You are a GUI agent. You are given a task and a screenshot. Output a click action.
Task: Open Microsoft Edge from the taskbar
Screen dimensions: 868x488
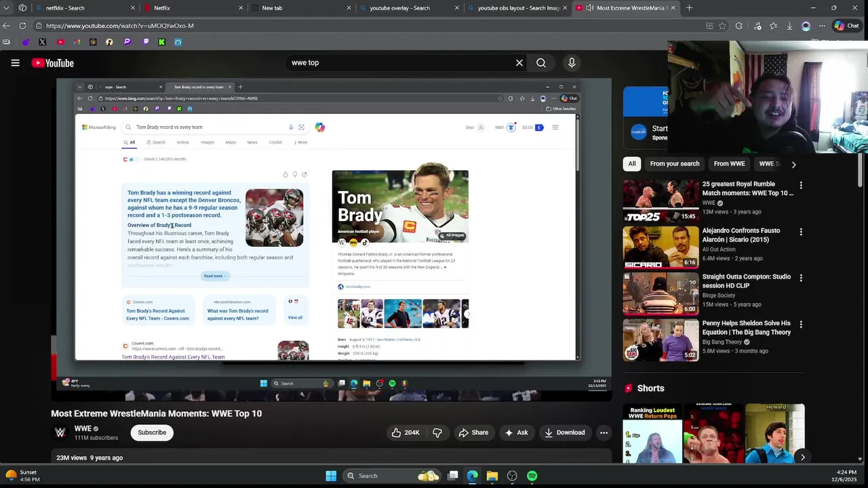click(472, 476)
